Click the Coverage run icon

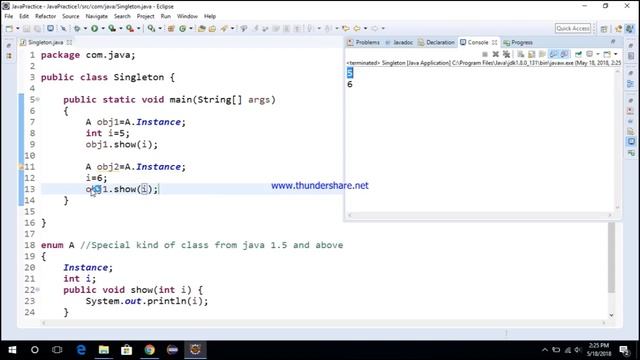point(112,29)
